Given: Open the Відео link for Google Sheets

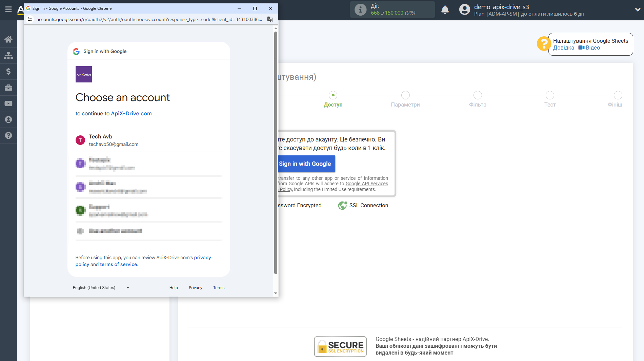Looking at the screenshot, I should [x=589, y=47].
